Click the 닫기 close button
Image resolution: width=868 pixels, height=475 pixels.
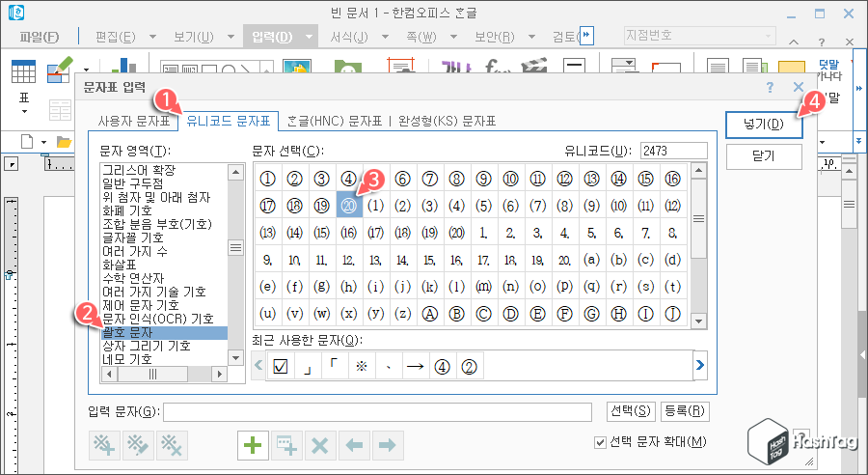(764, 156)
